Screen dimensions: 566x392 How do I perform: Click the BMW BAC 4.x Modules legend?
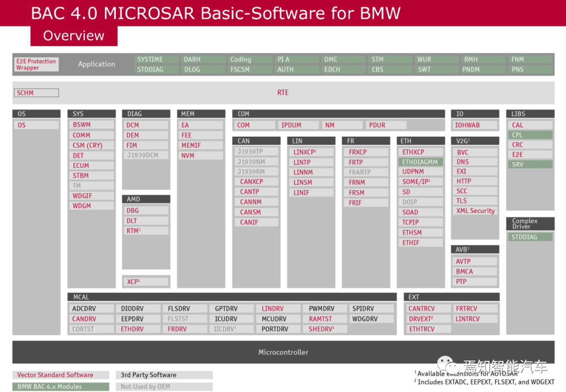pyautogui.click(x=61, y=387)
